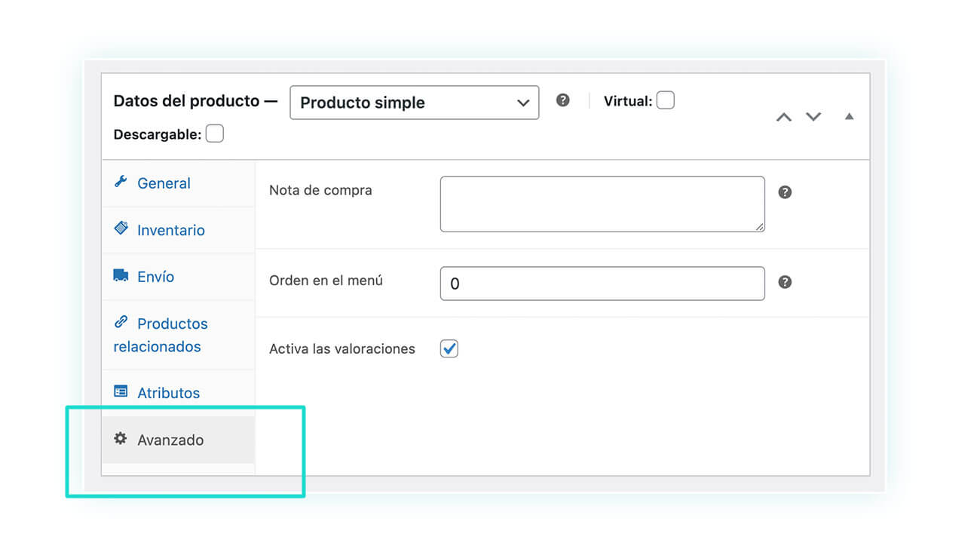The width and height of the screenshot is (980, 540).
Task: Click the gear icon beside Avanzado
Action: pyautogui.click(x=121, y=438)
